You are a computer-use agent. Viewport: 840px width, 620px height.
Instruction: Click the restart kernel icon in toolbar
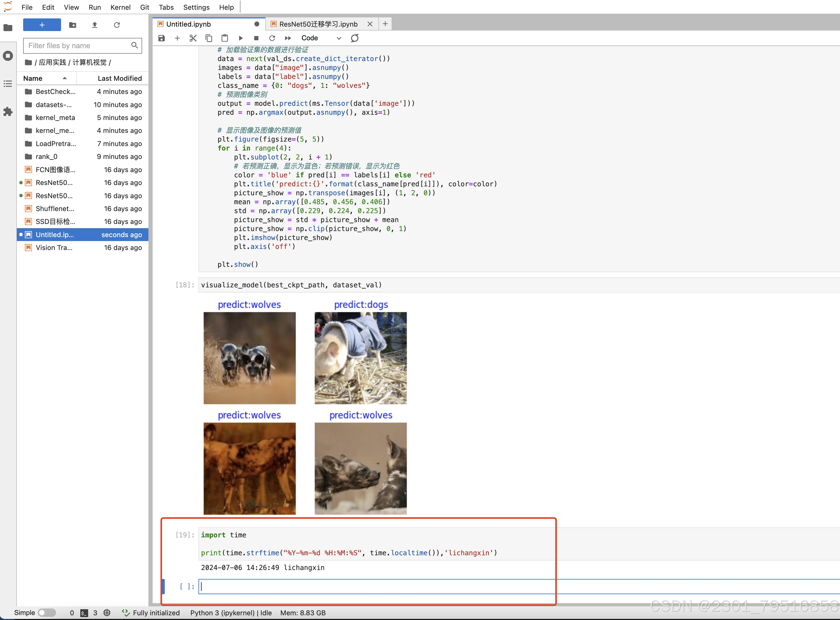pos(272,38)
